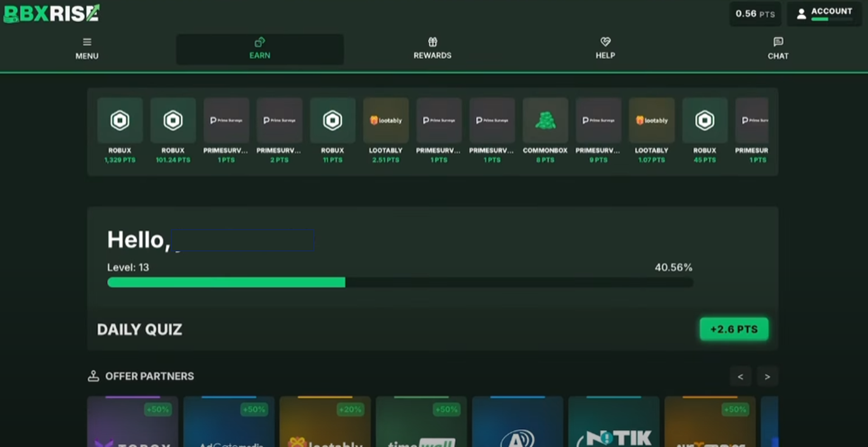Click the Lootably 1.07 PTS tile

652,121
